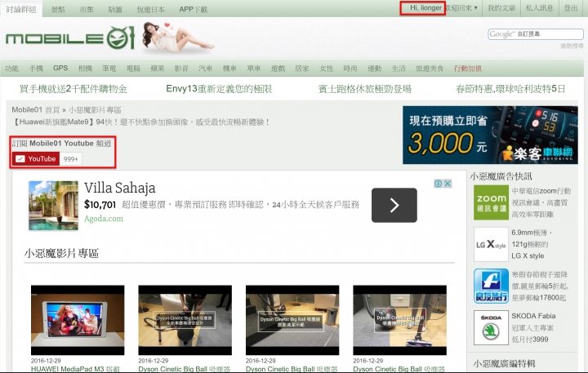Select the 討論群組 tab
The width and height of the screenshot is (588, 373).
pyautogui.click(x=21, y=9)
